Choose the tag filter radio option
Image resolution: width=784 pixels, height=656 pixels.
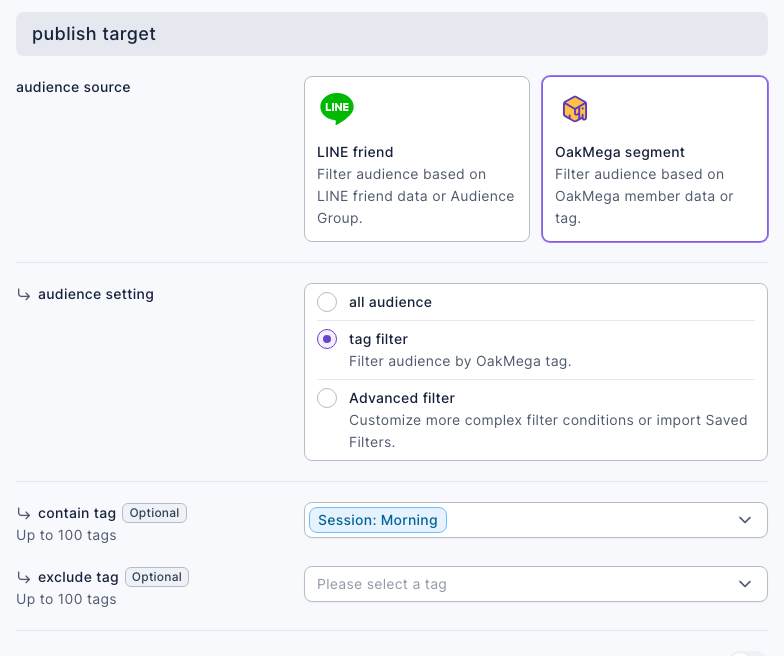pyautogui.click(x=327, y=339)
